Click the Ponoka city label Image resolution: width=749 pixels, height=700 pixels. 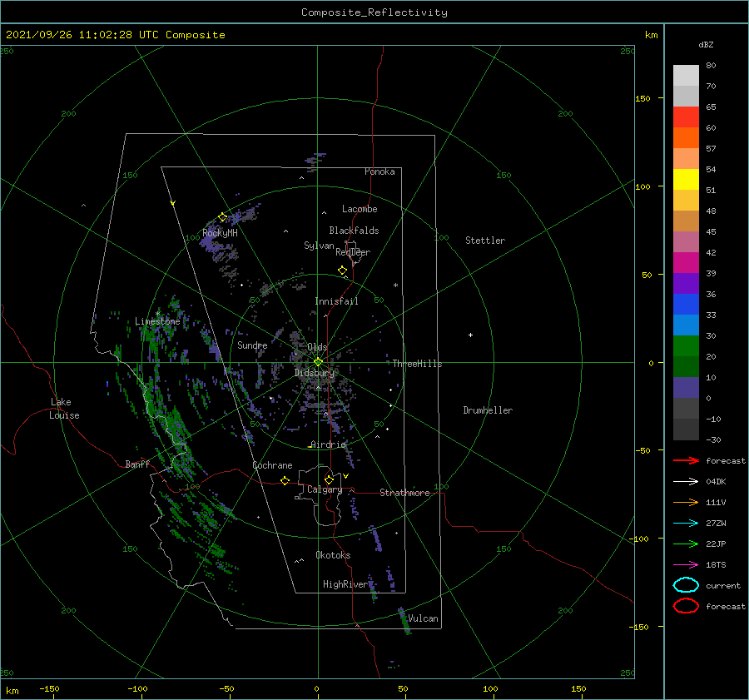point(379,171)
